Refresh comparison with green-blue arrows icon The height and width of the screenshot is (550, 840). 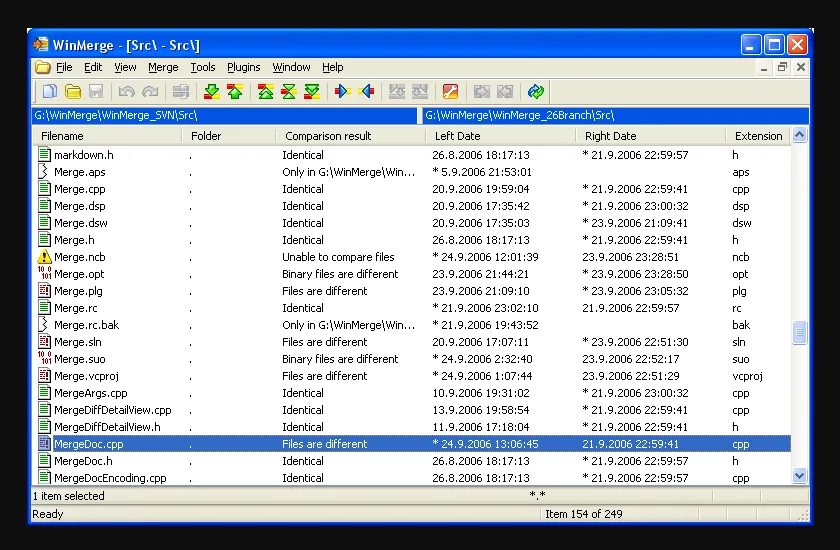pos(536,92)
